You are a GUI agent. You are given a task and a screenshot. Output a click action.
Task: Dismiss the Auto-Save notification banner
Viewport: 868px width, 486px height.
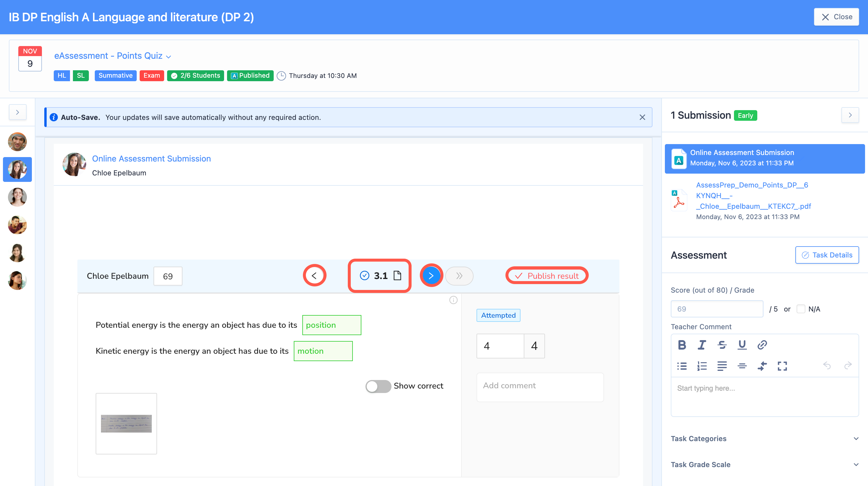[642, 117]
